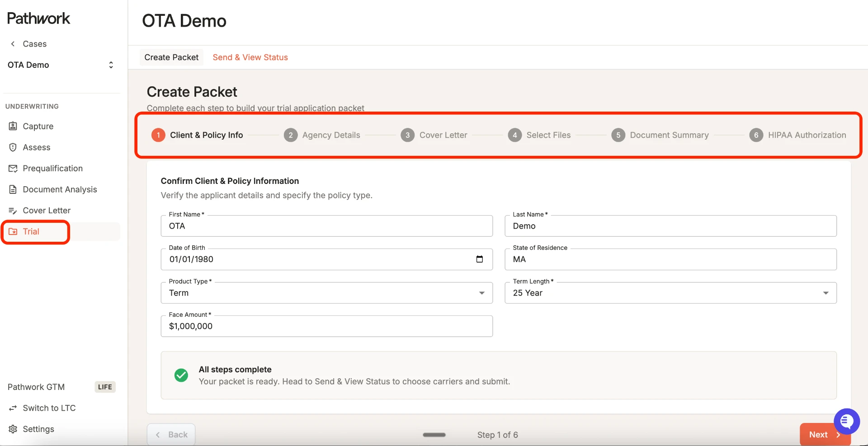Viewport: 868px width, 446px height.
Task: Open the Product Type dropdown
Action: (x=327, y=293)
